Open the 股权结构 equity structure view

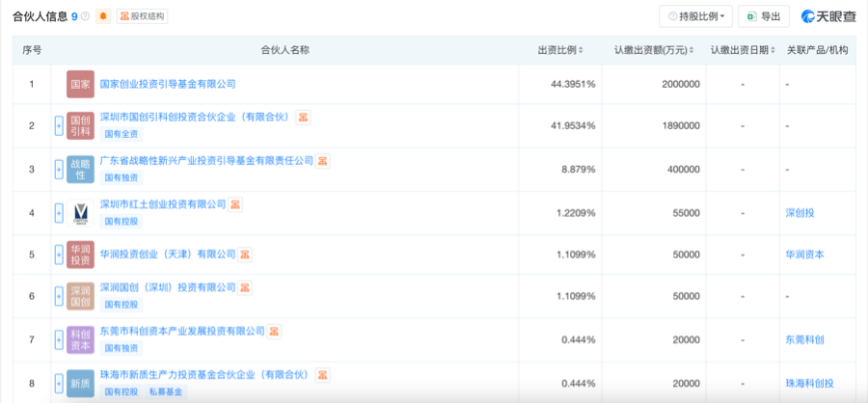(x=142, y=16)
